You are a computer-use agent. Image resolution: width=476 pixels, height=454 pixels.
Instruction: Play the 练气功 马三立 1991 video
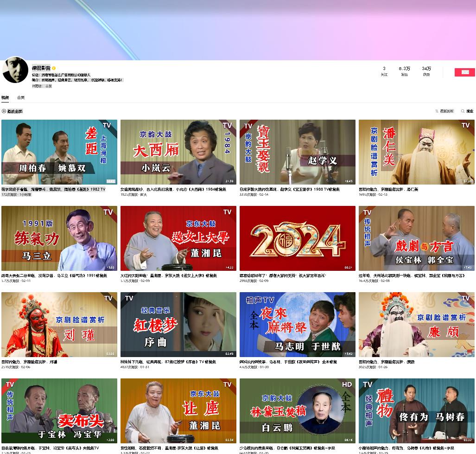tap(59, 238)
